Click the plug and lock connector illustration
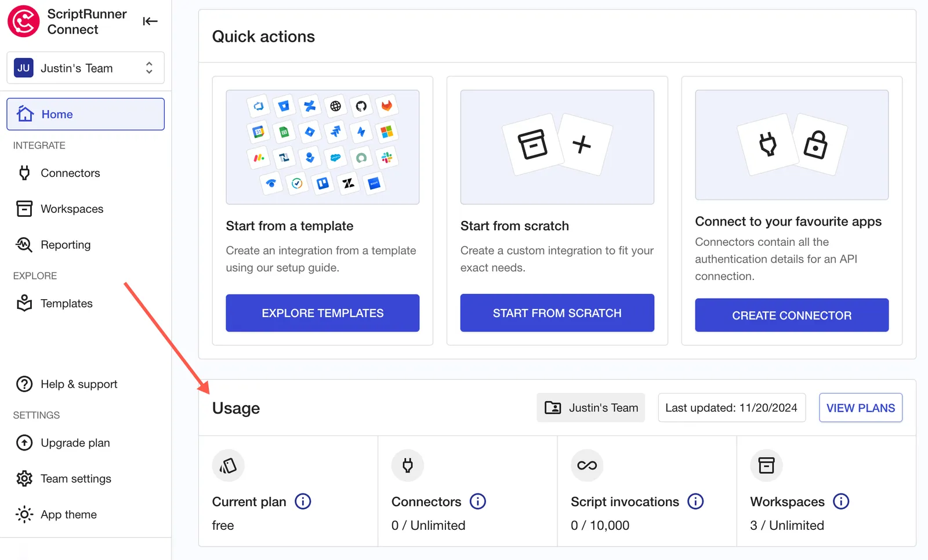Viewport: 928px width, 560px height. (792, 145)
